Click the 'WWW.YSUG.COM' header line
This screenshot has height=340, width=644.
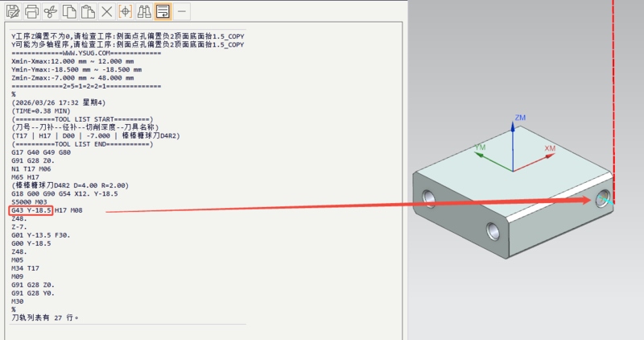pos(86,53)
